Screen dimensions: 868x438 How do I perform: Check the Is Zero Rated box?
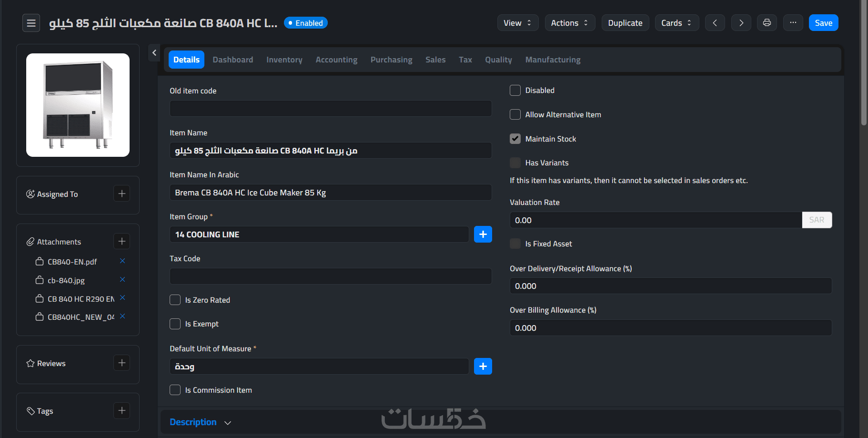coord(175,300)
